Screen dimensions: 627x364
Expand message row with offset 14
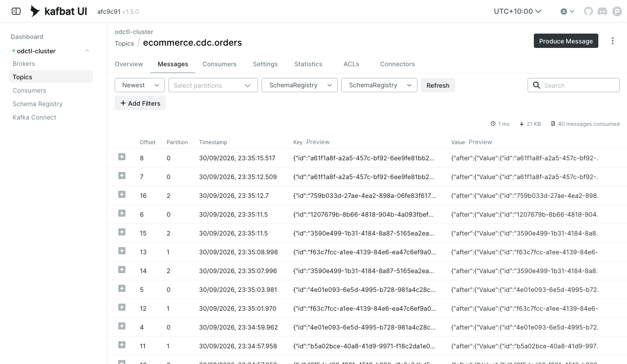pyautogui.click(x=122, y=270)
